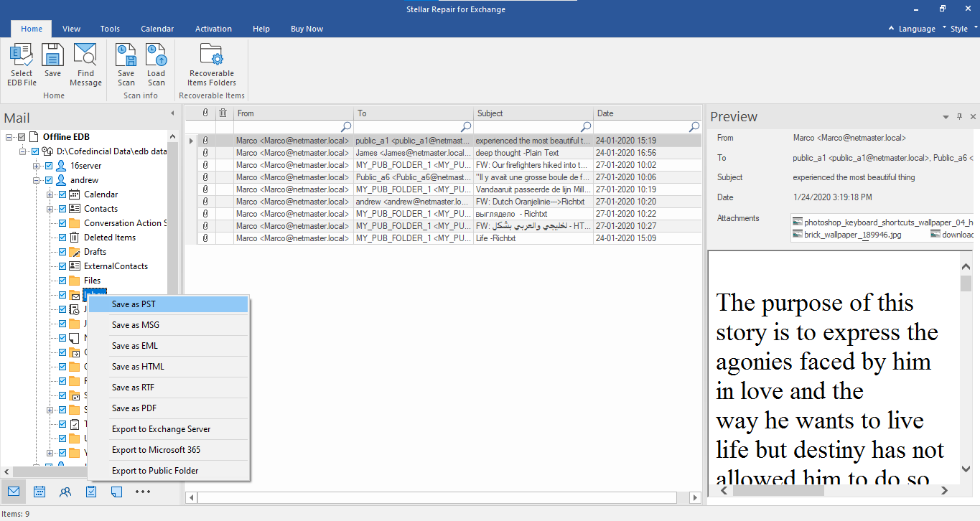Uncheck Deleted Items folder checkbox
980x521 pixels.
62,238
